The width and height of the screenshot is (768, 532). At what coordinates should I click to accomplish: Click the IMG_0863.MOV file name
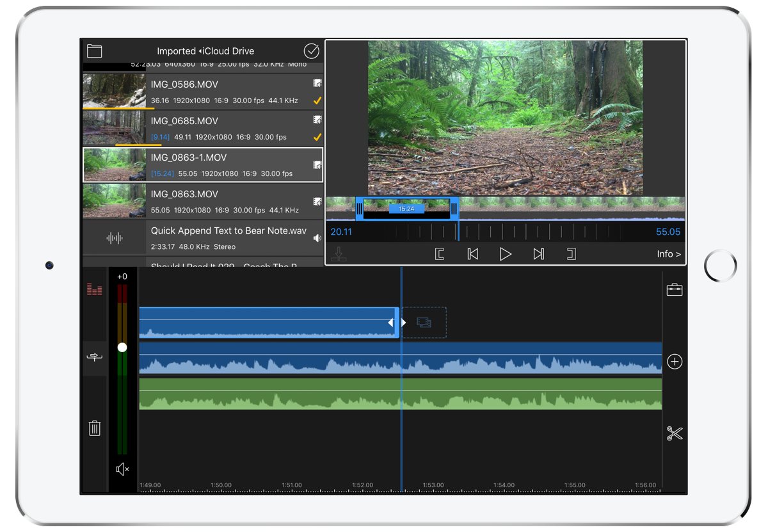184,194
